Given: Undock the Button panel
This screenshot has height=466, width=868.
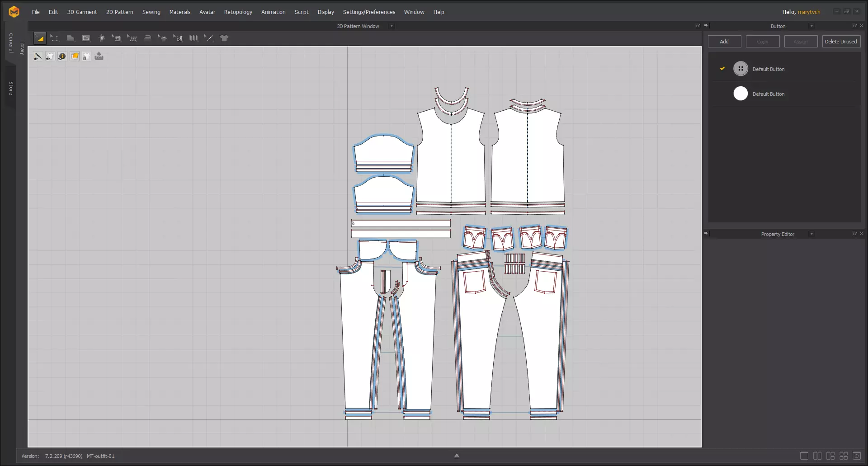Looking at the screenshot, I should click(x=854, y=26).
